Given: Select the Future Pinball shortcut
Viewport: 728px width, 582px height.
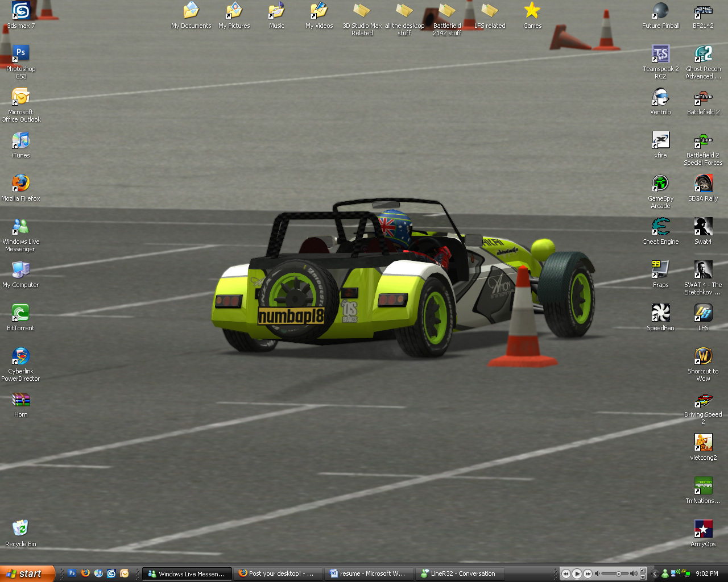Looking at the screenshot, I should click(661, 15).
